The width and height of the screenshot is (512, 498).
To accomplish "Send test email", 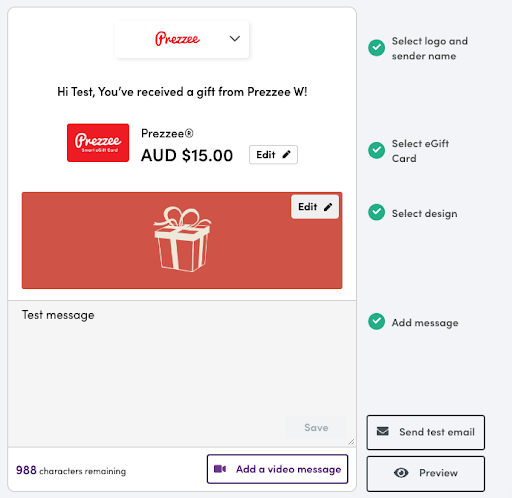I will [x=426, y=432].
